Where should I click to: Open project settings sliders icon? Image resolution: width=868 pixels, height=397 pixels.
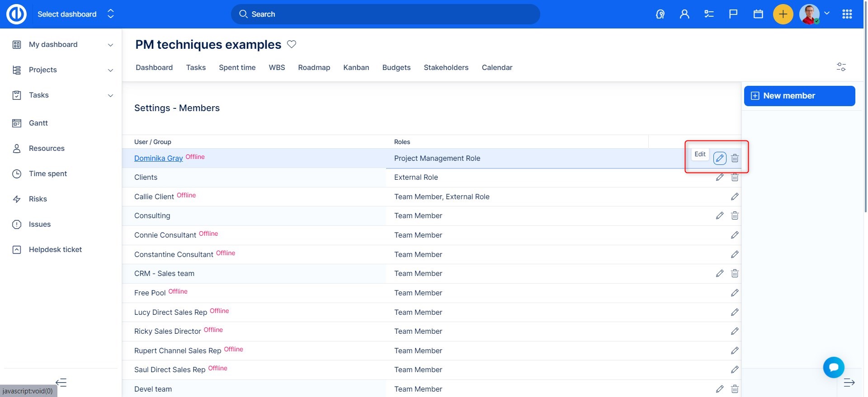tap(841, 67)
